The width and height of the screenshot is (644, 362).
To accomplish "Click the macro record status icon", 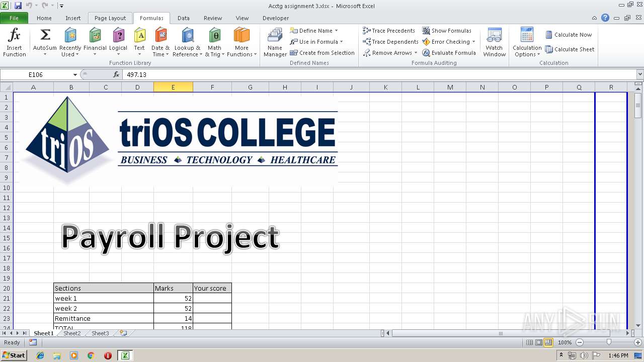I will pyautogui.click(x=33, y=342).
